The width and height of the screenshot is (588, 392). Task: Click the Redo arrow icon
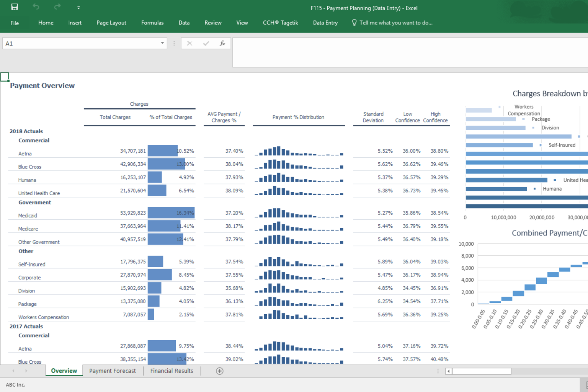[x=57, y=7]
